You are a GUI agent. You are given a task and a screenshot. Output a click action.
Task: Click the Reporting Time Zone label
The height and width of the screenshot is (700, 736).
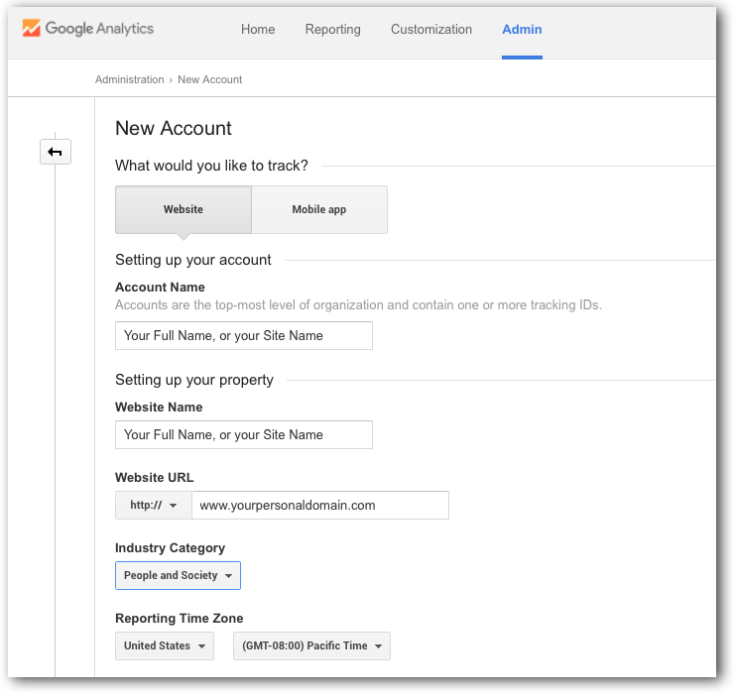[x=180, y=619]
